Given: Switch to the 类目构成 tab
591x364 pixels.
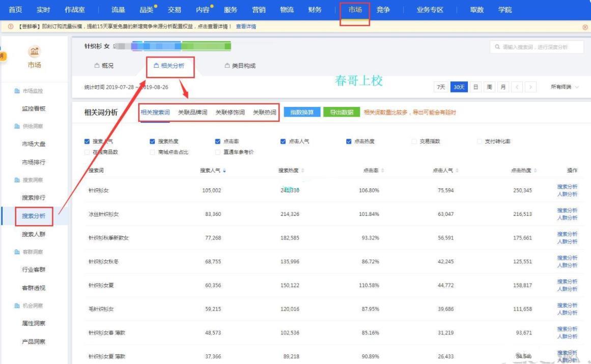Looking at the screenshot, I should click(x=240, y=66).
